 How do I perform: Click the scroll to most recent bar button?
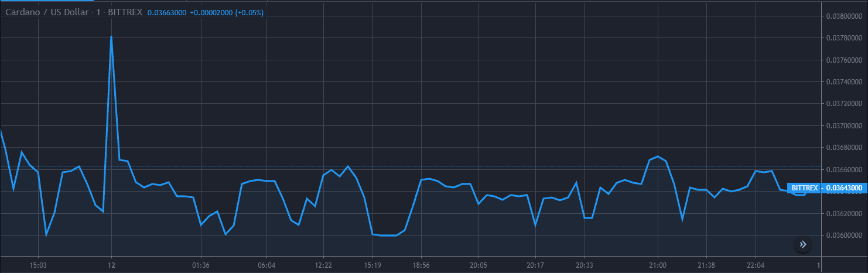[x=802, y=245]
